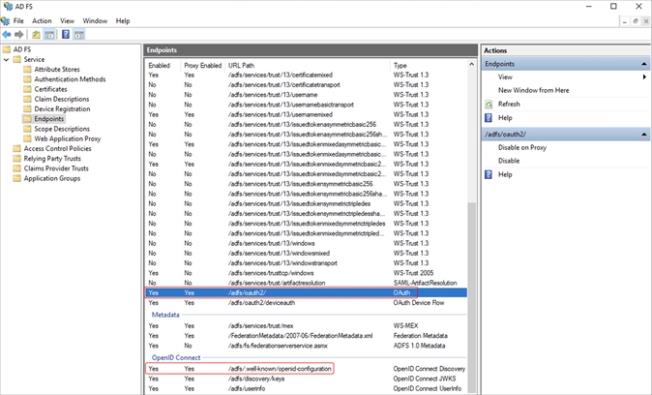Click New Window from Here action

(533, 90)
